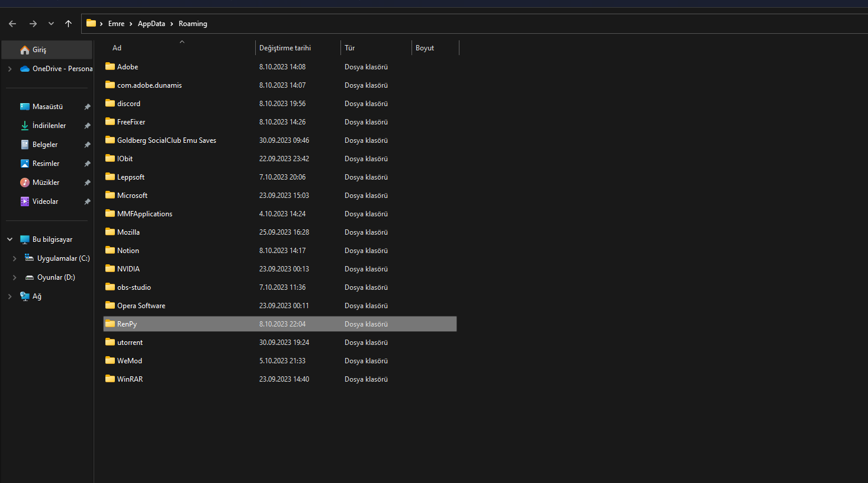
Task: Select the Adobe folder icon
Action: 110,66
